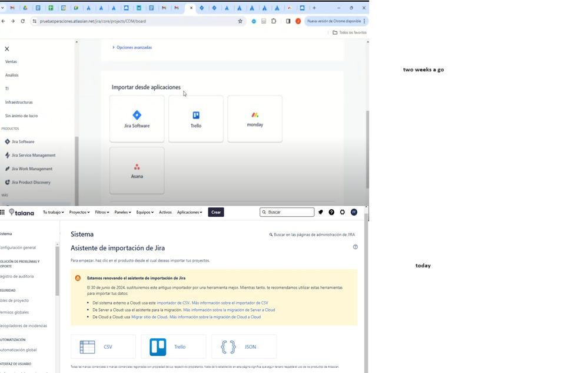Open the notifications icon in Jira header
Image resolution: width=588 pixels, height=373 pixels.
click(x=321, y=212)
